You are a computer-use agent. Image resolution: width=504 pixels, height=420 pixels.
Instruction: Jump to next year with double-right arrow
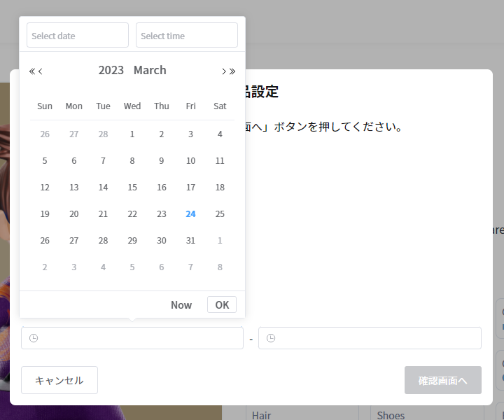pyautogui.click(x=232, y=71)
